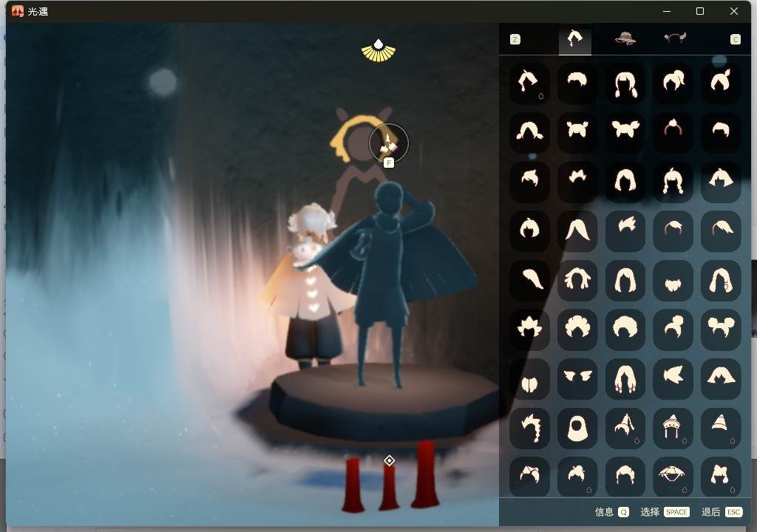
Task: Select braided pigtails hairstyle in row three, fourth column
Action: (x=673, y=182)
